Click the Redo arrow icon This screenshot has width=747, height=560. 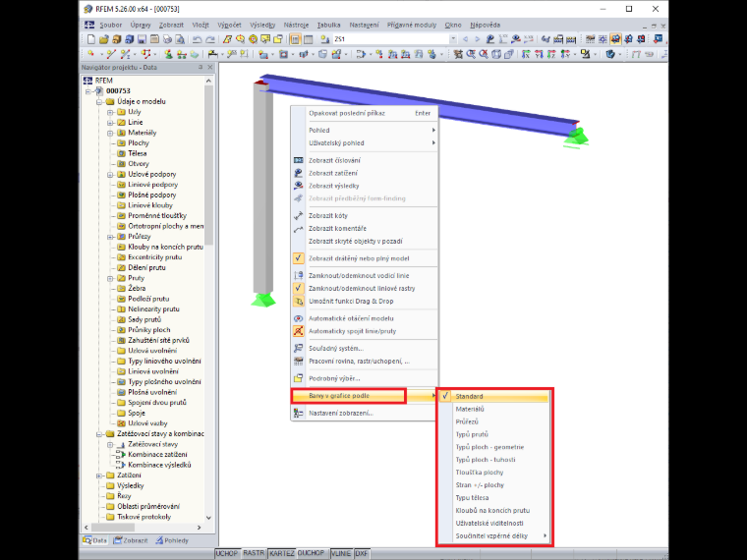pyautogui.click(x=210, y=39)
